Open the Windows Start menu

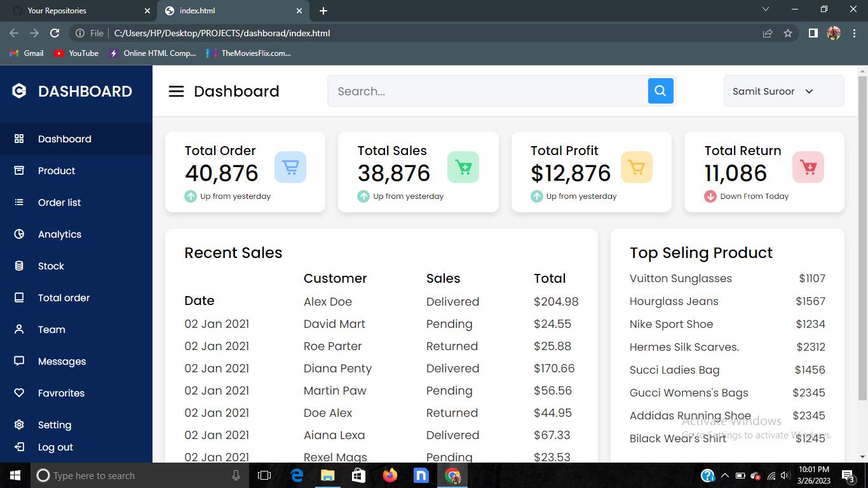click(x=15, y=475)
